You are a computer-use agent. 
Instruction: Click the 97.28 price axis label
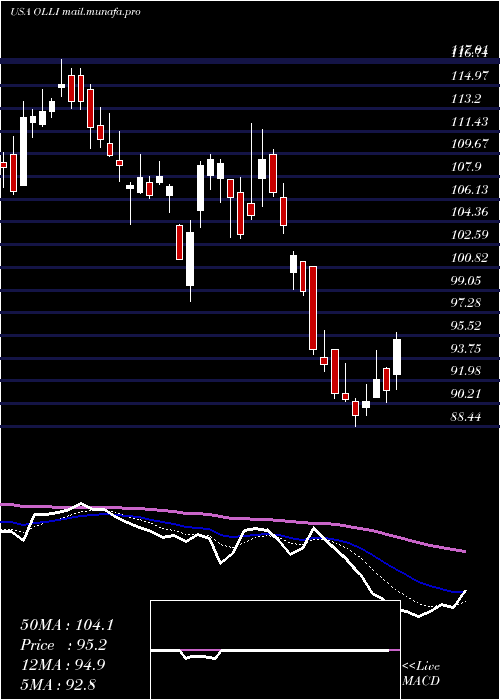coord(466,303)
